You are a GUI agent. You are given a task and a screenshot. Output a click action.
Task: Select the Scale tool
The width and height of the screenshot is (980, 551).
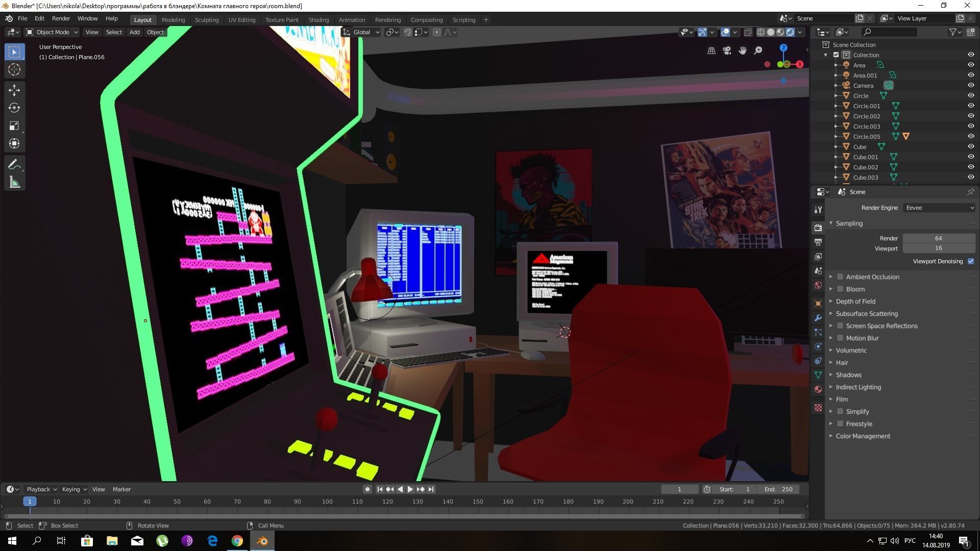[14, 126]
